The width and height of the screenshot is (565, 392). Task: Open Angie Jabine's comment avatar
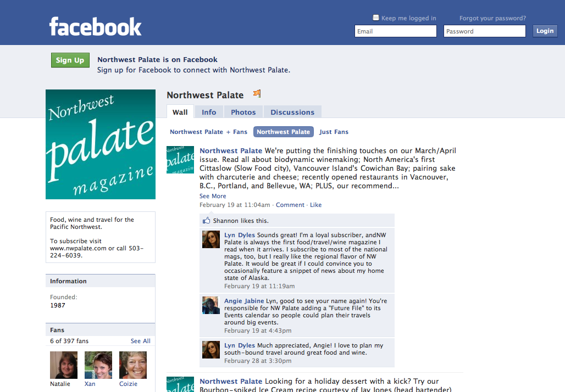[211, 305]
